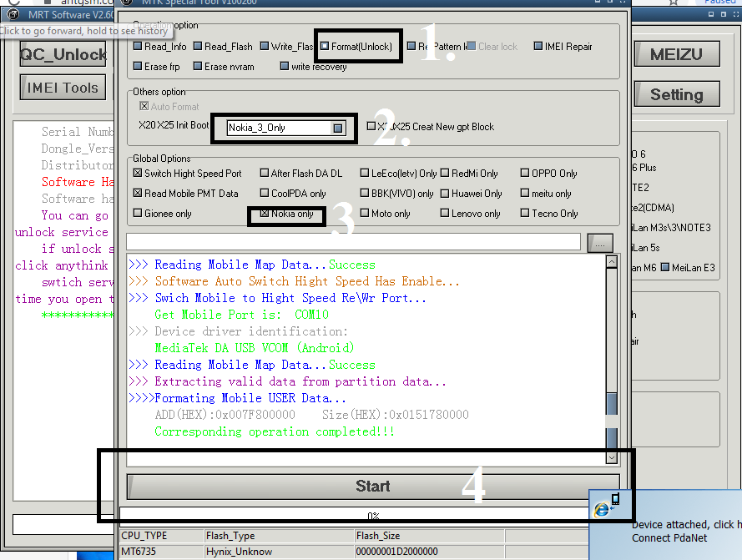This screenshot has width=742, height=560.
Task: Select the MT6735 CPU_TYPE cell
Action: [161, 552]
